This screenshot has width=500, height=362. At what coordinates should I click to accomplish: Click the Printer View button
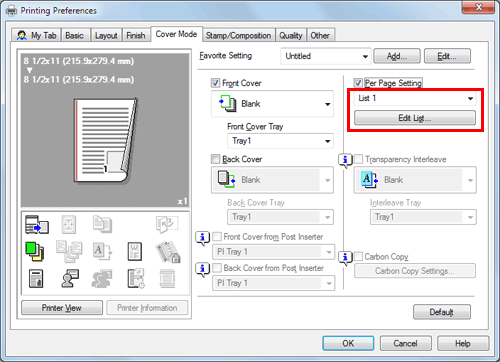[62, 308]
